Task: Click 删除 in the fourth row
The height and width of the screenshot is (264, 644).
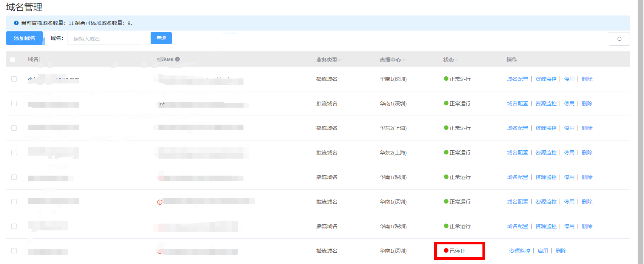Action: point(587,153)
